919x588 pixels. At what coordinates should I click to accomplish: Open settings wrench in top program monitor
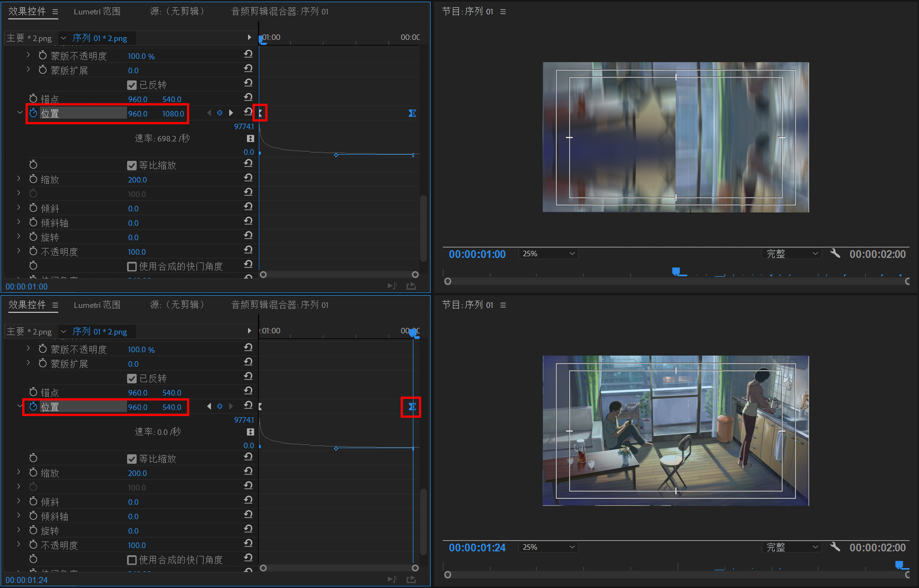point(835,254)
